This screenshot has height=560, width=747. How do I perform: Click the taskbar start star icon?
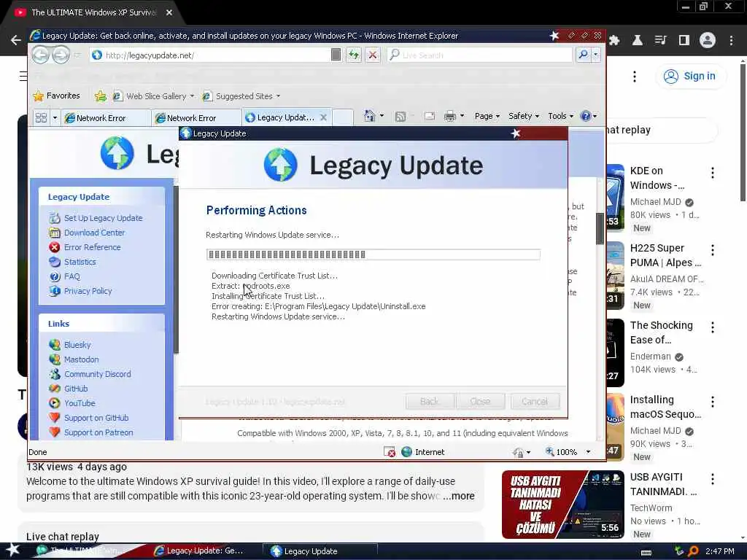click(x=12, y=550)
